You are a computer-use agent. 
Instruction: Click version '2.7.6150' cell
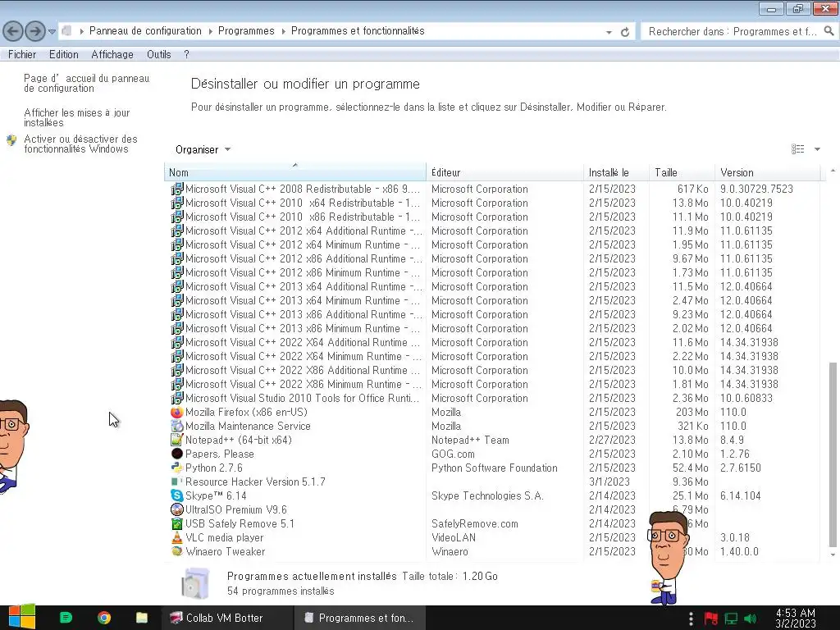[x=741, y=468]
